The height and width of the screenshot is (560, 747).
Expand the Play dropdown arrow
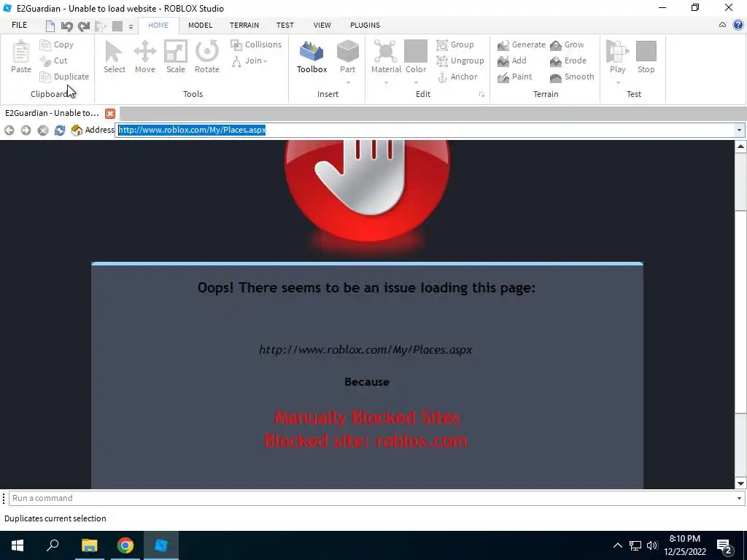(x=617, y=83)
